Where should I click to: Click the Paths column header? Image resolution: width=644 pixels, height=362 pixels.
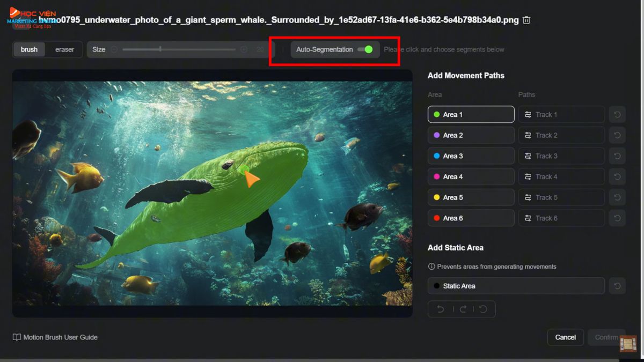pos(526,94)
